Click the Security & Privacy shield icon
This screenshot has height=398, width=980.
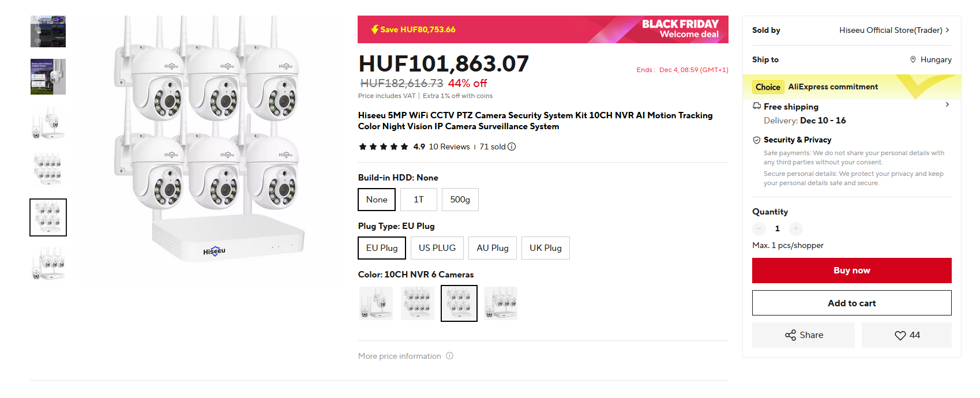tap(757, 140)
